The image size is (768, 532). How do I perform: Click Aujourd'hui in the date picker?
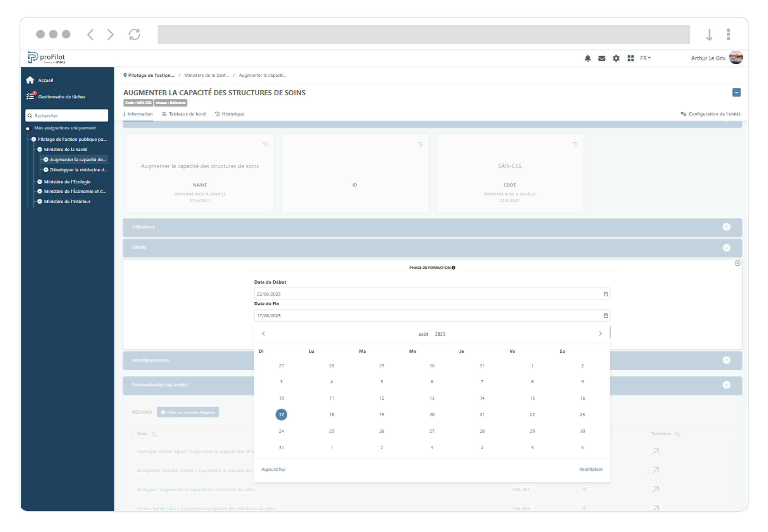(x=273, y=469)
